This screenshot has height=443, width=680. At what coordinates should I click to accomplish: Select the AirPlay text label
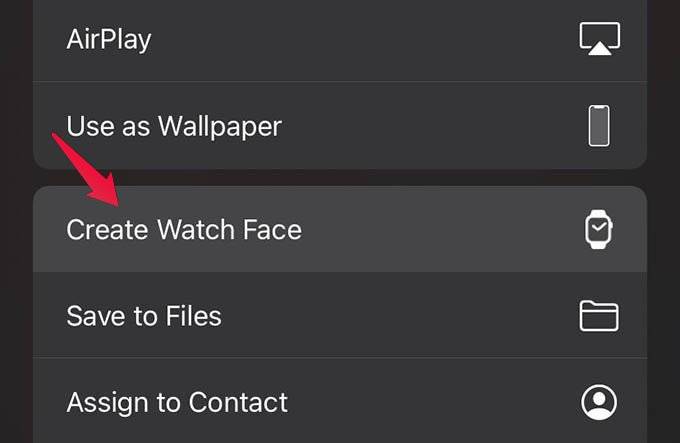[x=109, y=40]
